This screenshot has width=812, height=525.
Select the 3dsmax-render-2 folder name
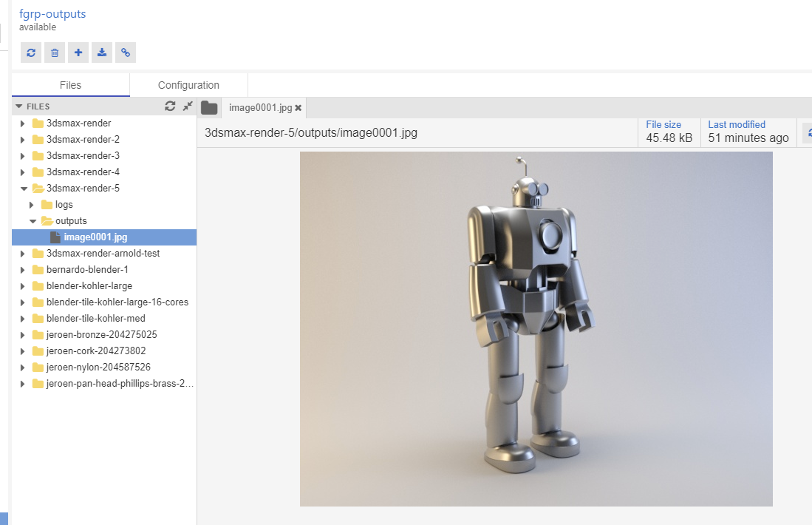click(83, 140)
